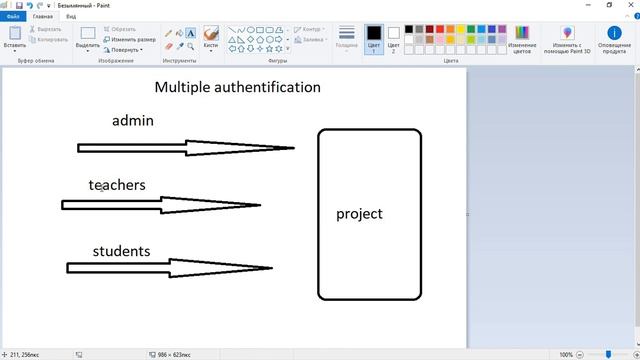
Task: Activate the Цвет 2 (Color 2) box
Action: click(x=393, y=40)
